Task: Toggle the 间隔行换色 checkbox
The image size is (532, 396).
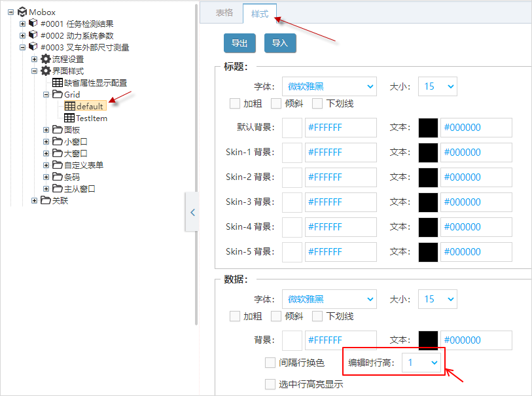Action: pos(270,363)
